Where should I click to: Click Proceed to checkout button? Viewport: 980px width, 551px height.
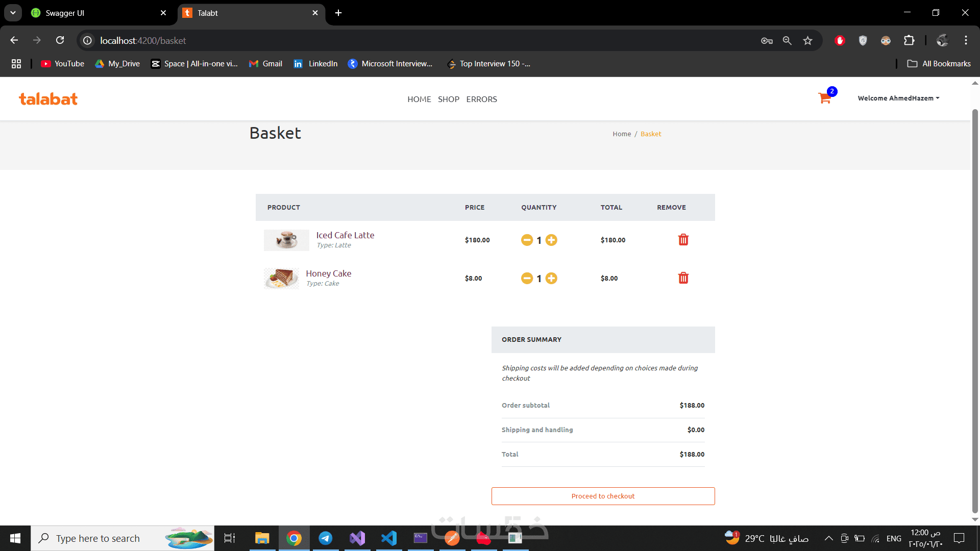click(603, 496)
